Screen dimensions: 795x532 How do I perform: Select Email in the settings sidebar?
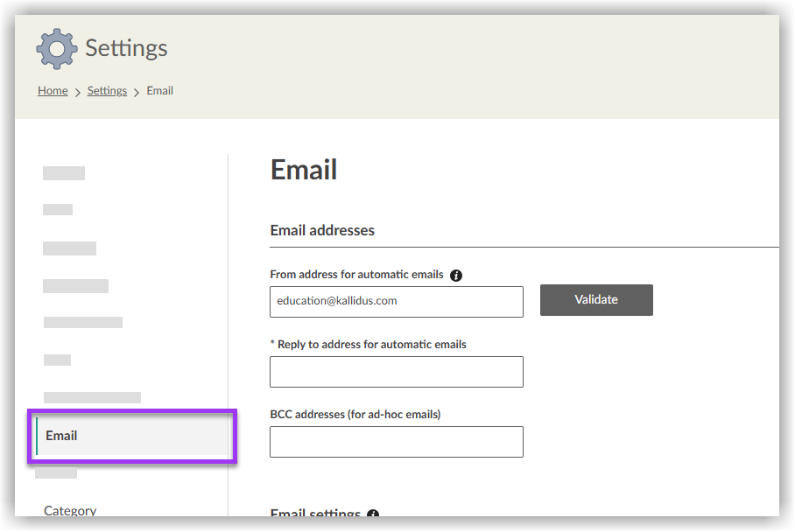(x=130, y=435)
